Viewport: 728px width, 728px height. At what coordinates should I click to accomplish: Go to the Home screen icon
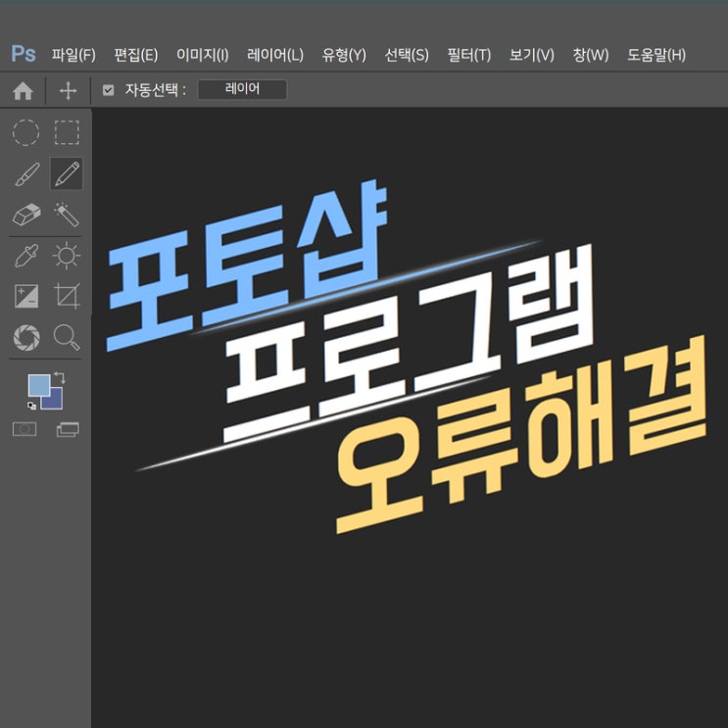pos(23,90)
